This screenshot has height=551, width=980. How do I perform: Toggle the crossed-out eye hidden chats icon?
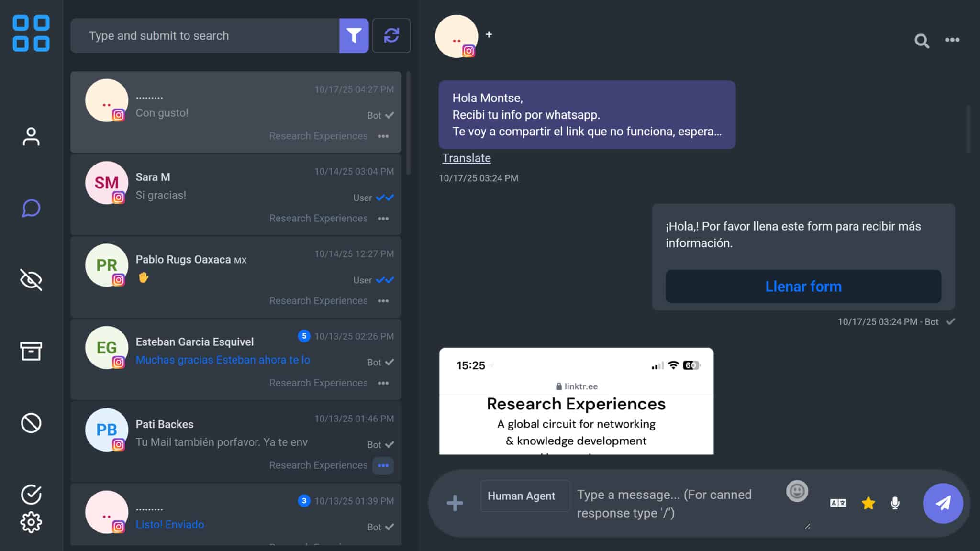[x=31, y=280]
